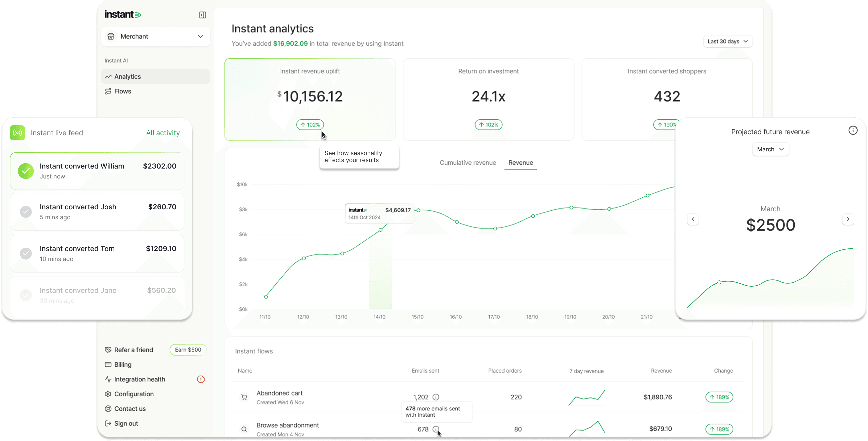The image size is (868, 441).
Task: Click the Browse abandonment magnifier icon
Action: pos(244,429)
